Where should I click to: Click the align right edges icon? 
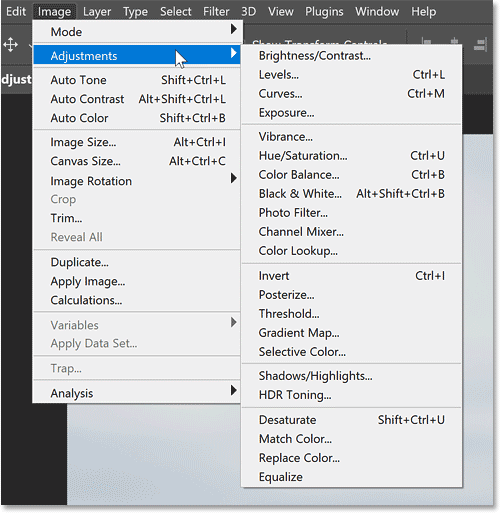[480, 44]
